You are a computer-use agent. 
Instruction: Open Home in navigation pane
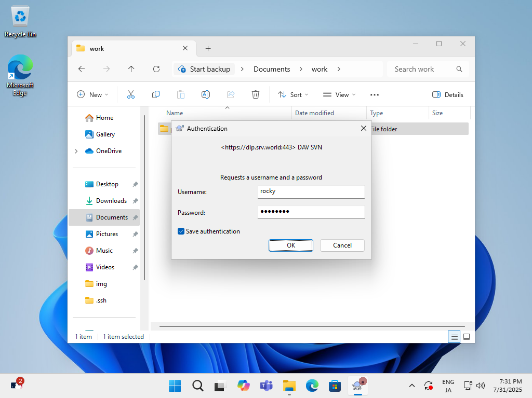[x=104, y=118]
